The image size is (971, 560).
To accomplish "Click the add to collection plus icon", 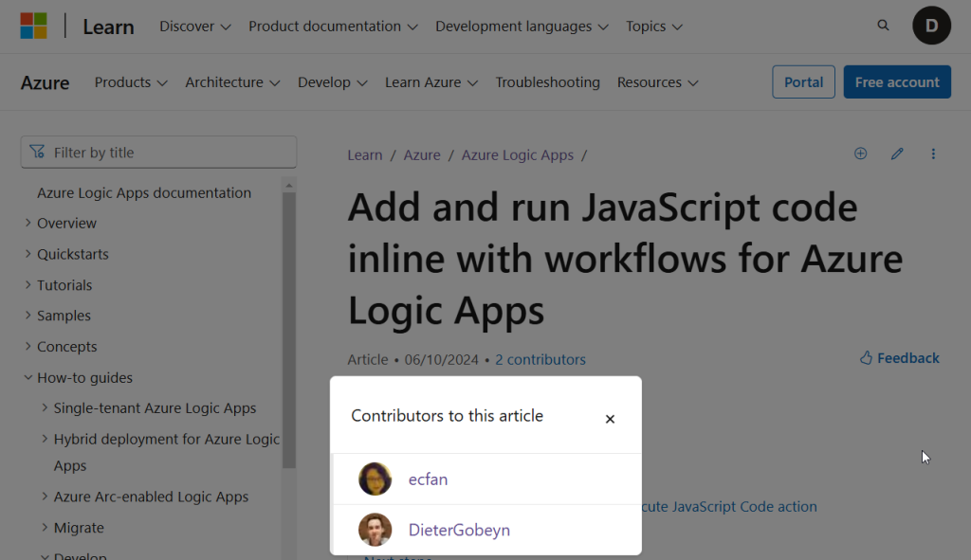I will pos(860,154).
